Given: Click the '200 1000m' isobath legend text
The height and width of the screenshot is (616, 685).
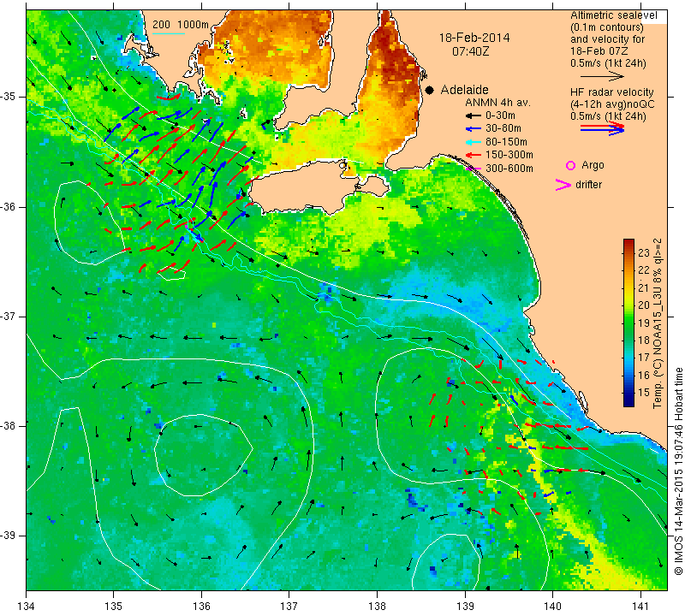Looking at the screenshot, I should [181, 25].
